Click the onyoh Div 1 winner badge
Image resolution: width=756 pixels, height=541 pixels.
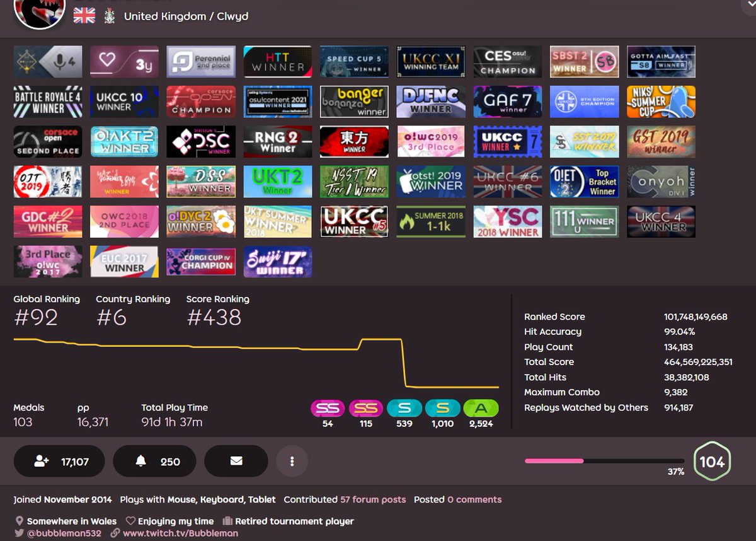coord(661,182)
